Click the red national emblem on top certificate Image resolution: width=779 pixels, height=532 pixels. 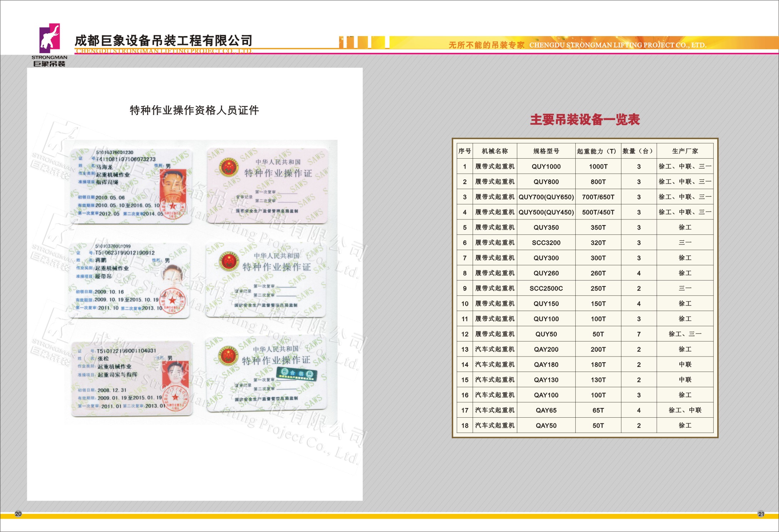(228, 167)
